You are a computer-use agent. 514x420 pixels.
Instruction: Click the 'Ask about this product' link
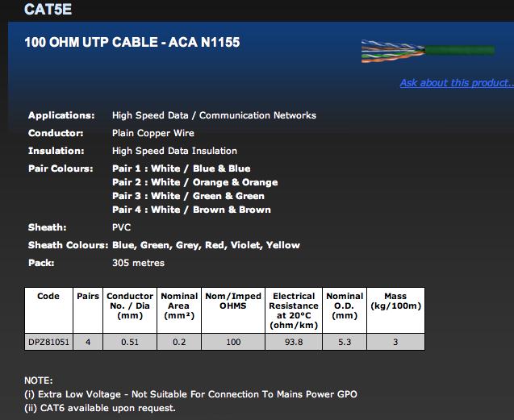[x=455, y=83]
